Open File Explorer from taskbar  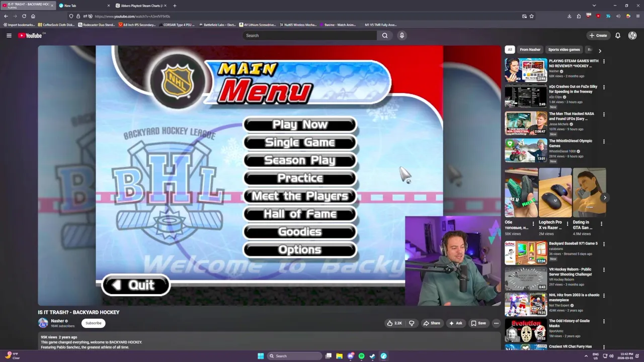[340, 356]
